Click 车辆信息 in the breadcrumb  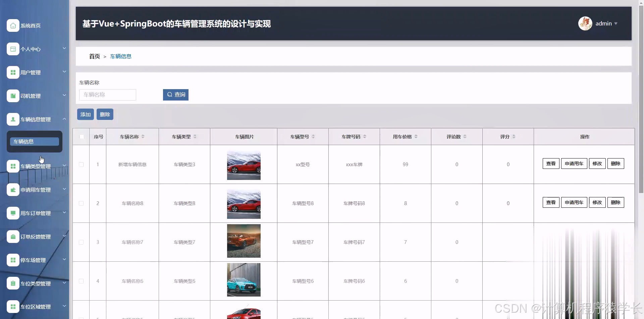coord(121,56)
